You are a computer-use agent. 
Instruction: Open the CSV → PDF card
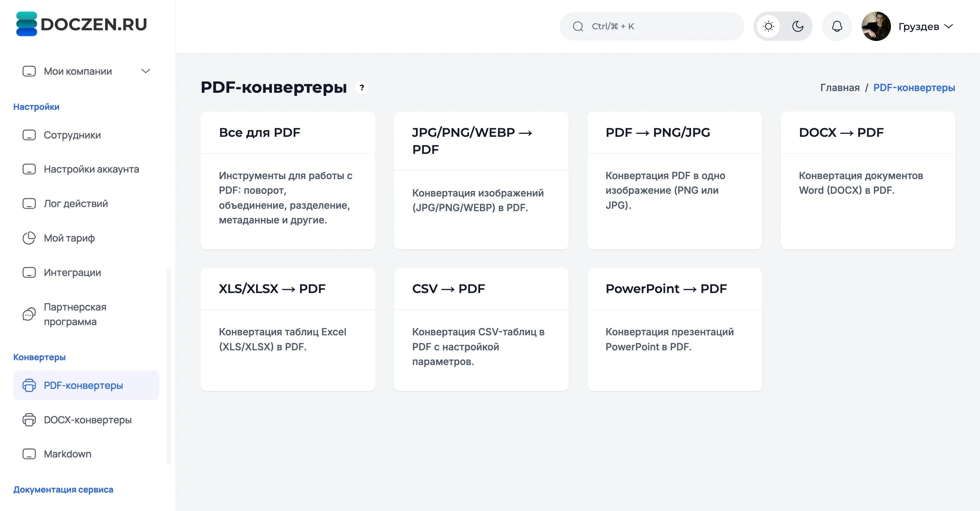point(481,329)
